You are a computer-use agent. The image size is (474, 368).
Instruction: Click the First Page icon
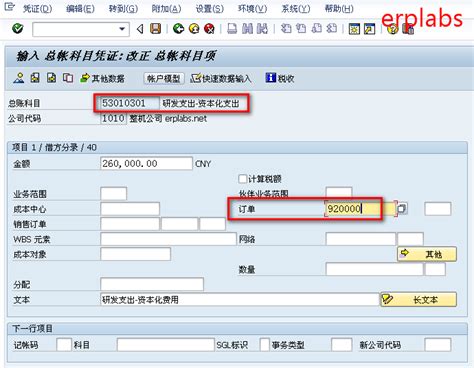pyautogui.click(x=286, y=29)
